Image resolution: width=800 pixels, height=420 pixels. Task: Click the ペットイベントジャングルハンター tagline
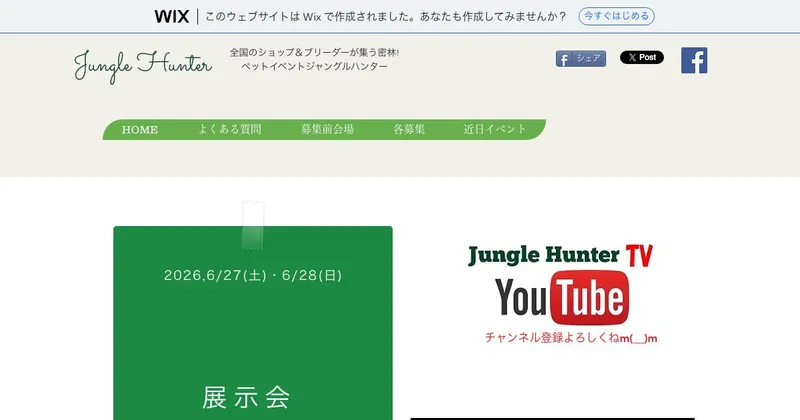314,66
